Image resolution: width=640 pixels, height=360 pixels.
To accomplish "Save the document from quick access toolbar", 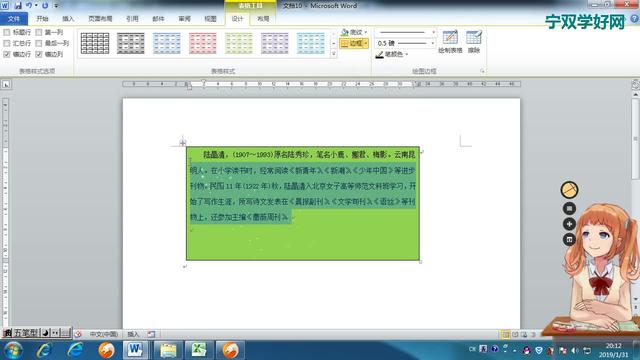I will 18,5.
